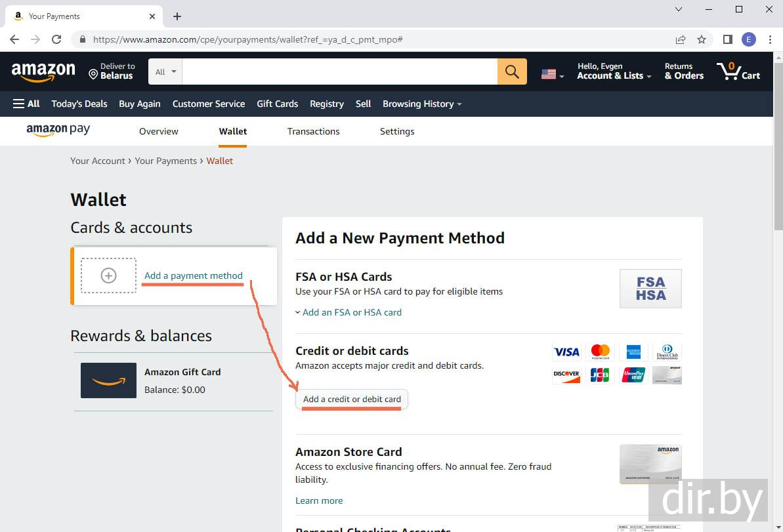
Task: Click Your Payments breadcrumb
Action: pyautogui.click(x=166, y=161)
